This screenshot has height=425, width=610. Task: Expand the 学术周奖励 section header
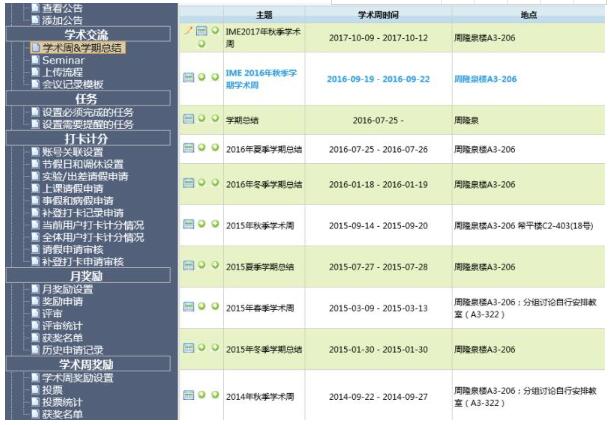click(x=90, y=364)
